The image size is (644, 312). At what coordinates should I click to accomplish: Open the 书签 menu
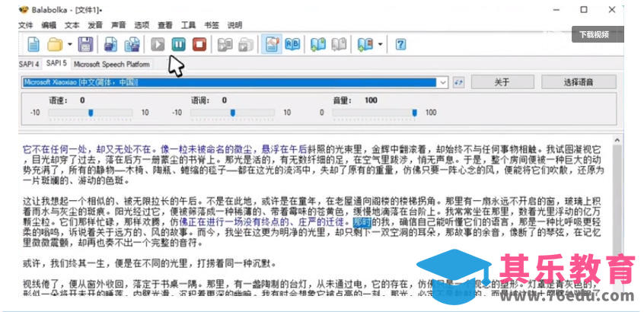pyautogui.click(x=212, y=25)
